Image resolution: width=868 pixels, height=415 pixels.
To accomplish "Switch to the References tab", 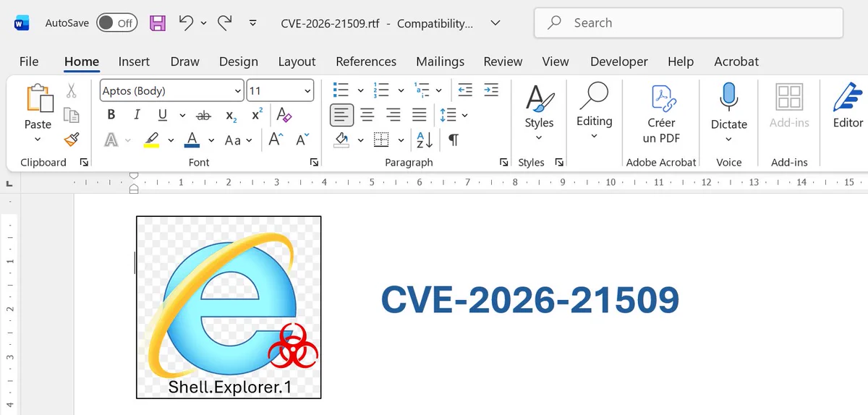I will point(366,61).
